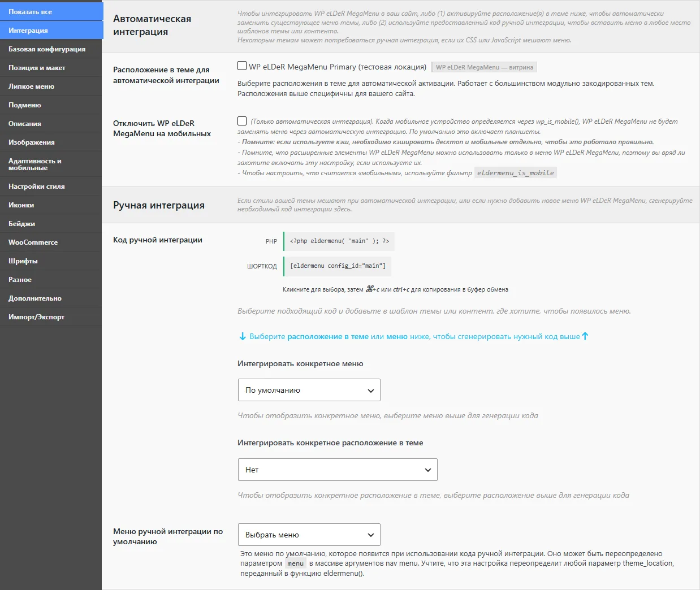Expand the "Нет" theme location dropdown
700x590 pixels.
coord(338,470)
